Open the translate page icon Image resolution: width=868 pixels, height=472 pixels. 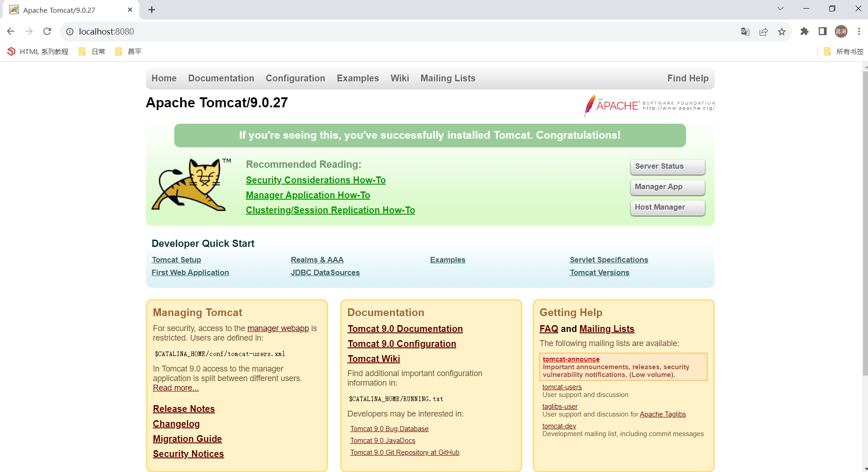[x=745, y=31]
